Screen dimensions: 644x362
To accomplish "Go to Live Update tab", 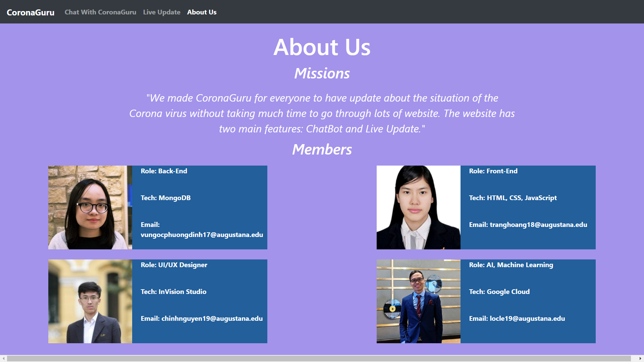I will pos(162,12).
